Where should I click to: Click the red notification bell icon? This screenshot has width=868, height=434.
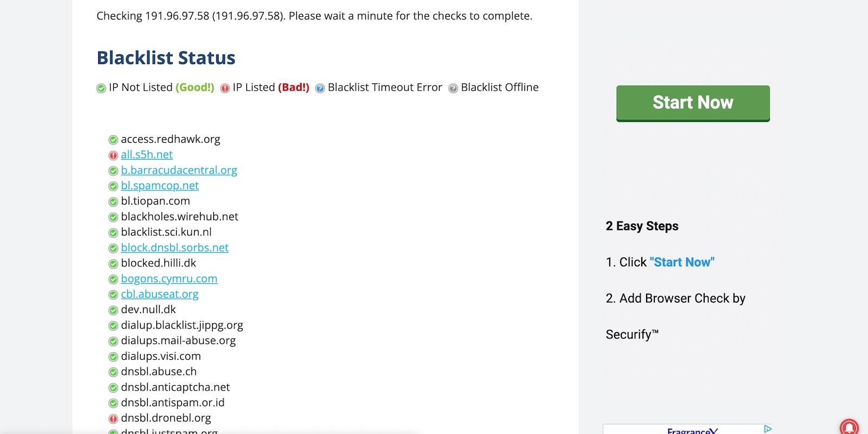(x=849, y=427)
